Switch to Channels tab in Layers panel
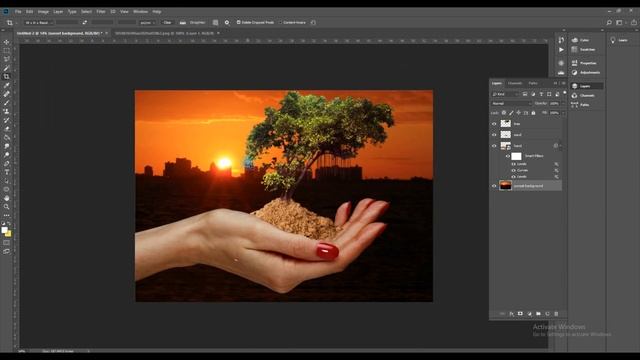 (515, 83)
